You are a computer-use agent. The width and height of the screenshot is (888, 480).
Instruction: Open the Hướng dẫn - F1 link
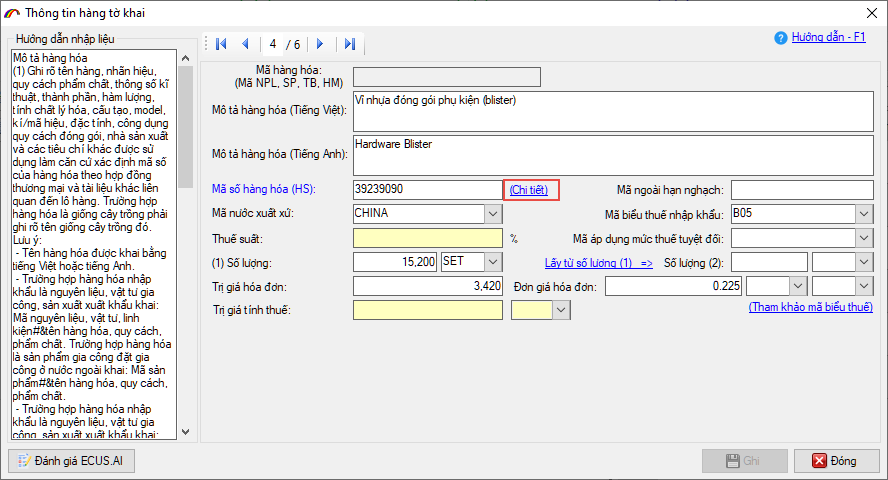coord(828,38)
